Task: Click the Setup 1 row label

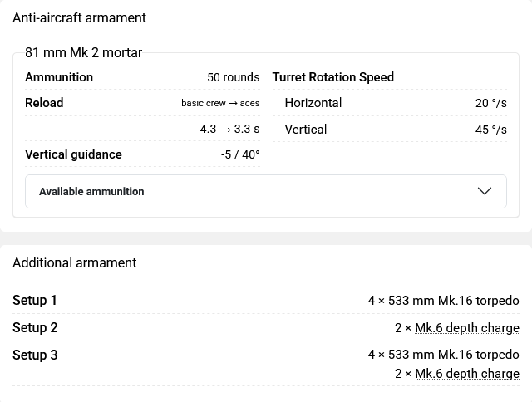Action: (x=35, y=301)
